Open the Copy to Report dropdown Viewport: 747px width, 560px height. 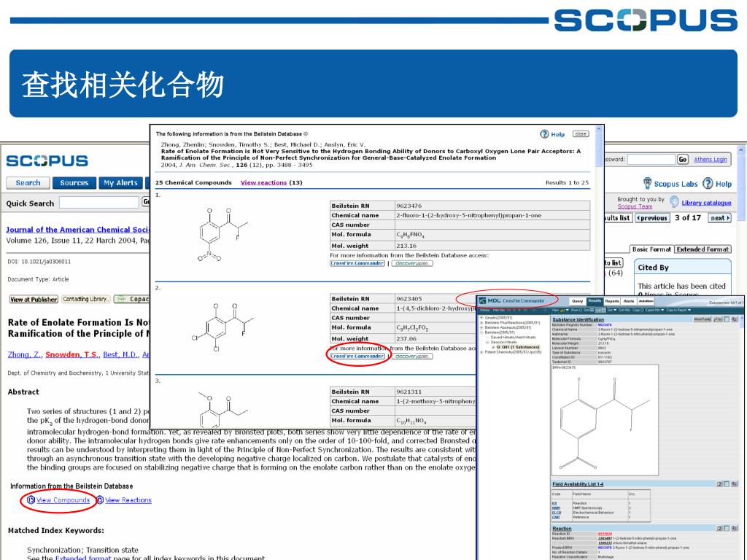(679, 310)
